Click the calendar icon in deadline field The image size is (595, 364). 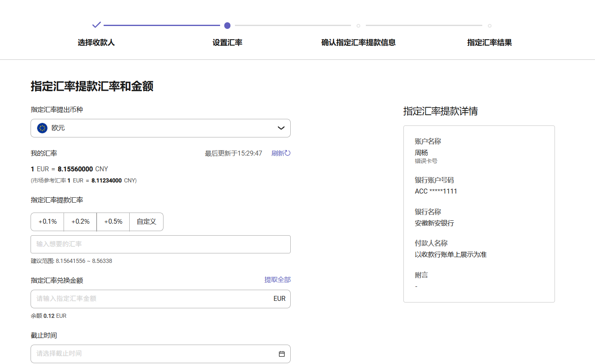pyautogui.click(x=282, y=354)
